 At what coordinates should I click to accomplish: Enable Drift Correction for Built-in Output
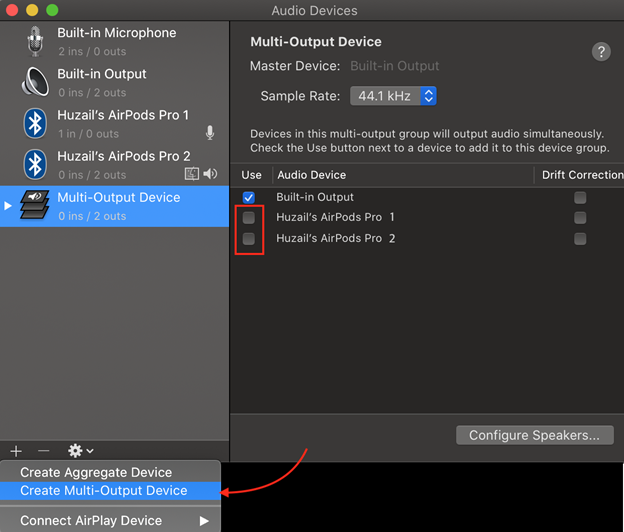tap(580, 197)
